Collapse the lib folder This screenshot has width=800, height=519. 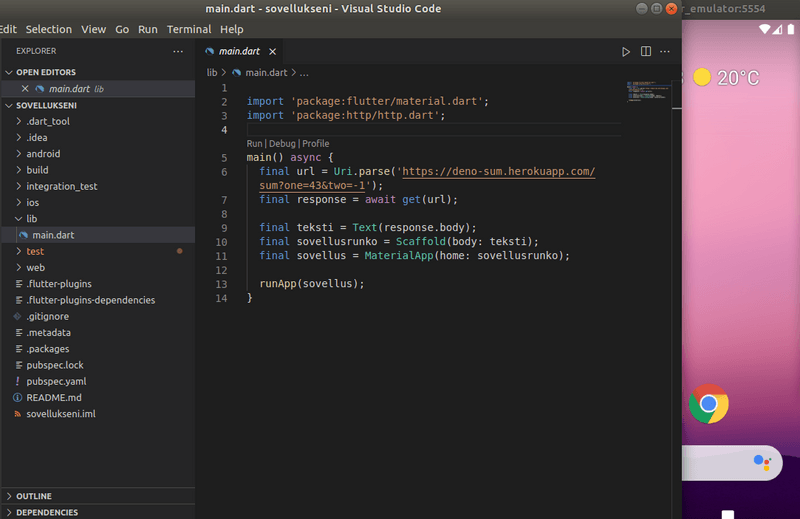[31, 218]
